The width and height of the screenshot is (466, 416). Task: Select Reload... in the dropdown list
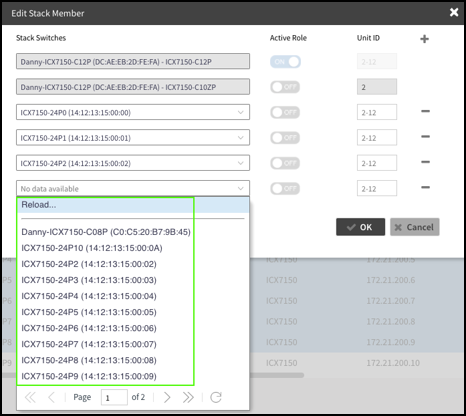[133, 205]
